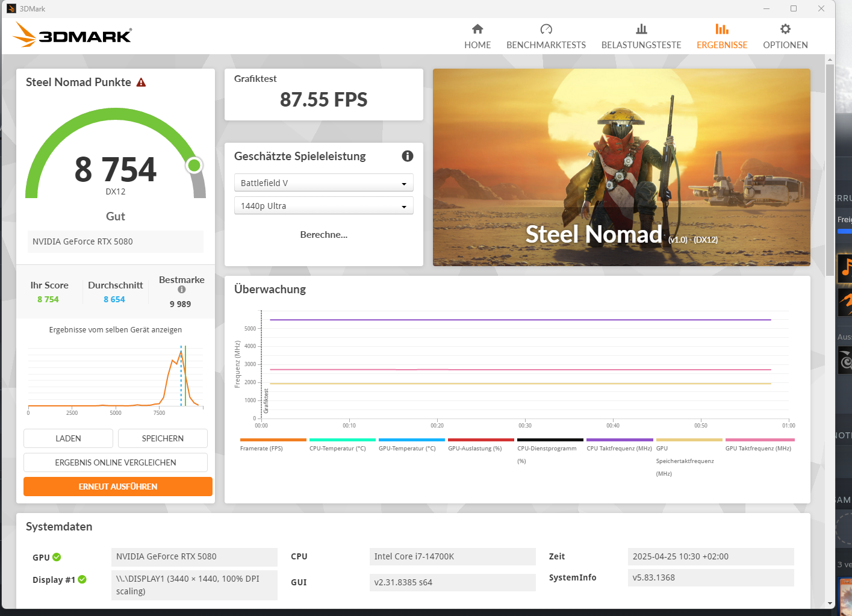Click the SPEICHERN button
Screen dimensions: 852x616
point(163,438)
